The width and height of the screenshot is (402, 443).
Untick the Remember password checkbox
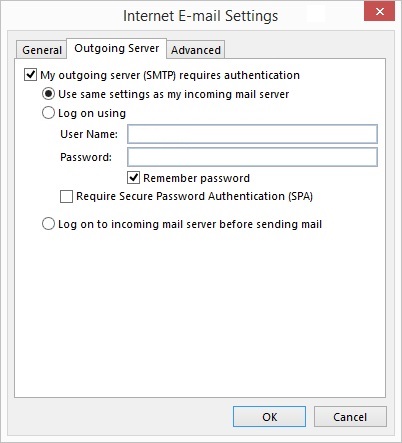133,178
